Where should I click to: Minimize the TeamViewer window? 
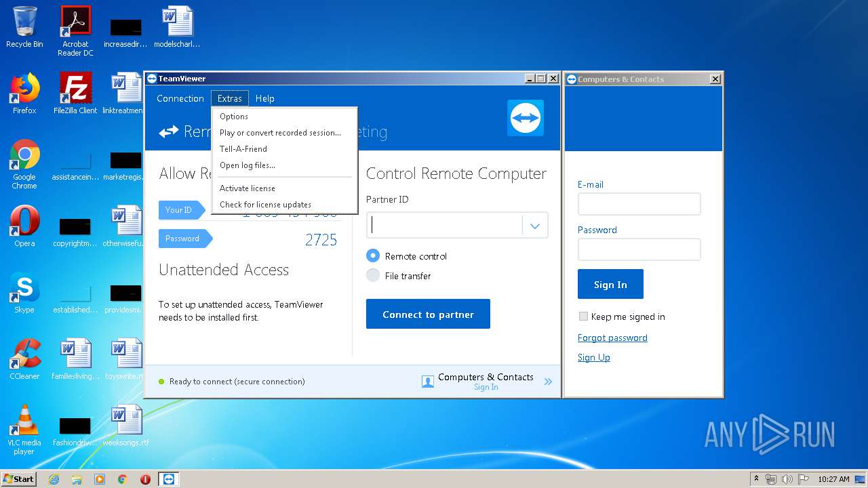click(x=530, y=79)
